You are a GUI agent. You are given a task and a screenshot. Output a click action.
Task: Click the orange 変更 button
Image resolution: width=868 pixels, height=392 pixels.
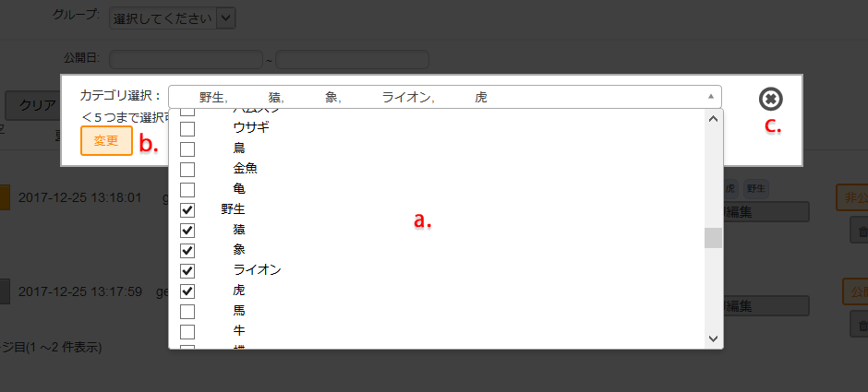coord(106,141)
